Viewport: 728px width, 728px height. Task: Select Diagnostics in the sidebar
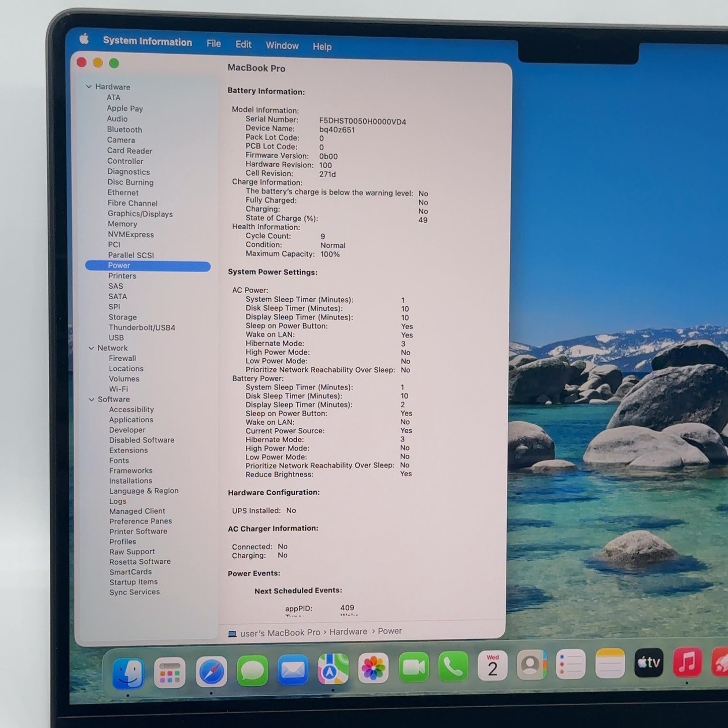(x=128, y=172)
